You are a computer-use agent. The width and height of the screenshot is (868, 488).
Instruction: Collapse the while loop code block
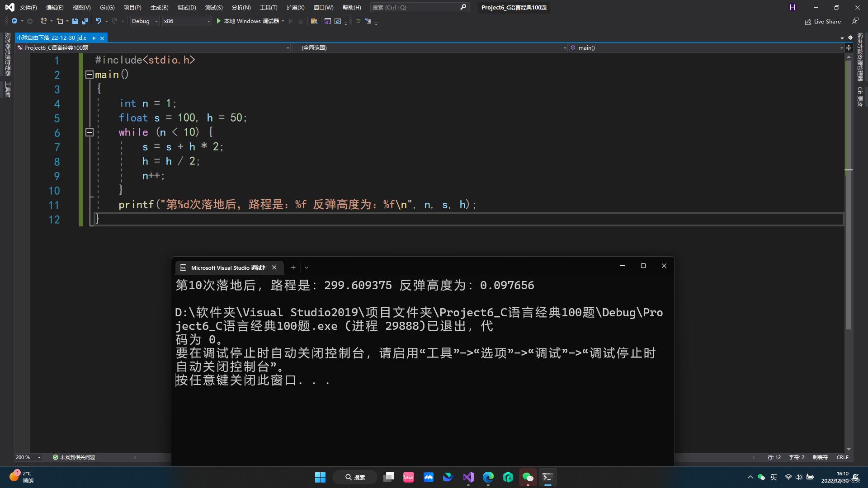click(x=89, y=132)
